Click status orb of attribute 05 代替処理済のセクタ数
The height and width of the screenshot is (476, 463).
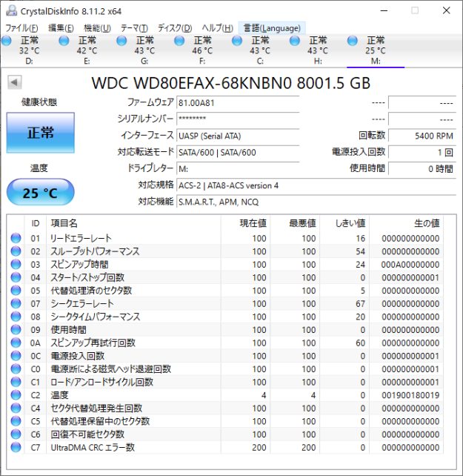(x=16, y=290)
